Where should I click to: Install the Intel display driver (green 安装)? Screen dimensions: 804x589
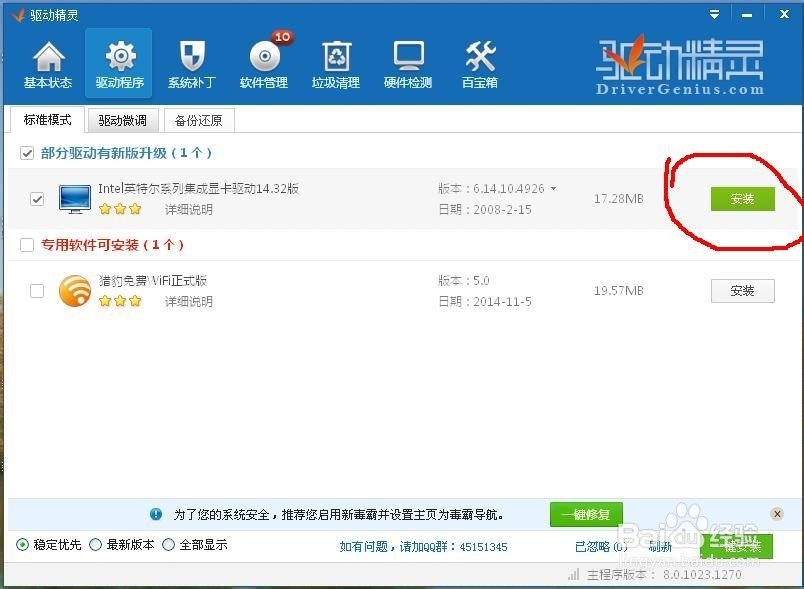point(742,199)
